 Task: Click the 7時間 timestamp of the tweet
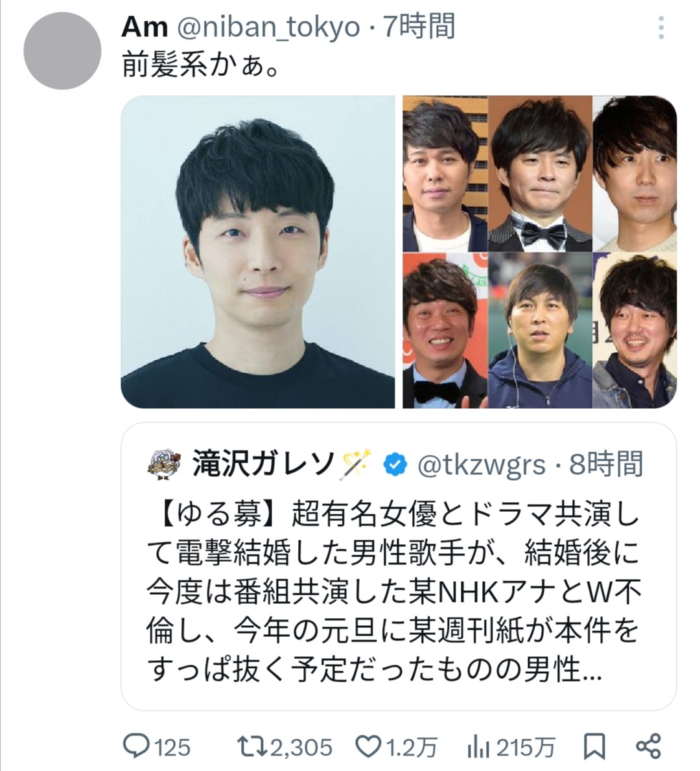(x=419, y=27)
